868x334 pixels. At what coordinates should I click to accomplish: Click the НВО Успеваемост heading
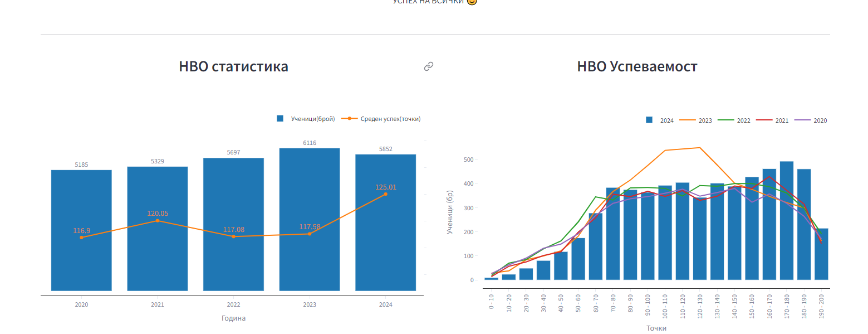(637, 67)
